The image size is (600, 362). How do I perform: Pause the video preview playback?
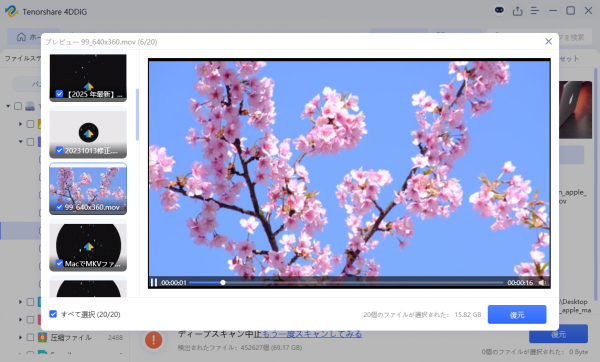(154, 282)
